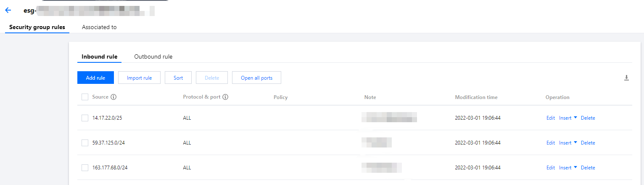Click the back arrow icon
644x185 pixels.
[8, 11]
